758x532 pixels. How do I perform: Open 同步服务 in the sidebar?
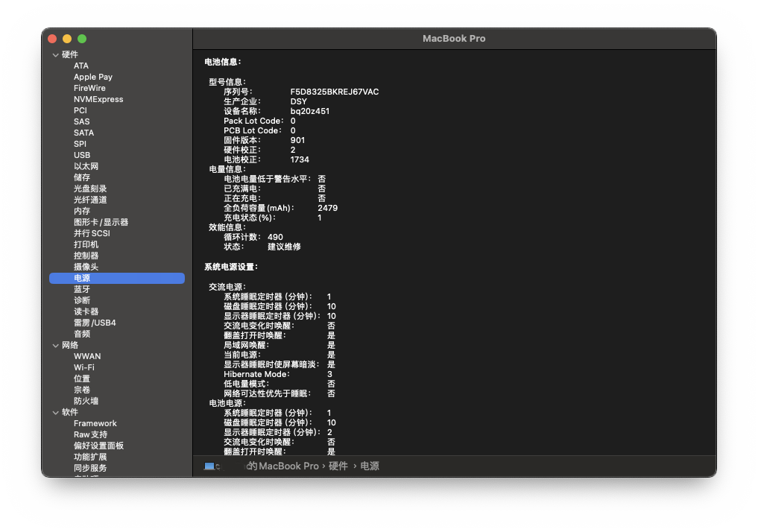click(90, 468)
